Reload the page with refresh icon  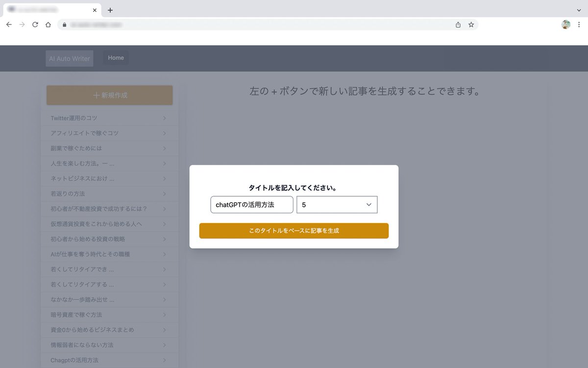click(x=35, y=25)
